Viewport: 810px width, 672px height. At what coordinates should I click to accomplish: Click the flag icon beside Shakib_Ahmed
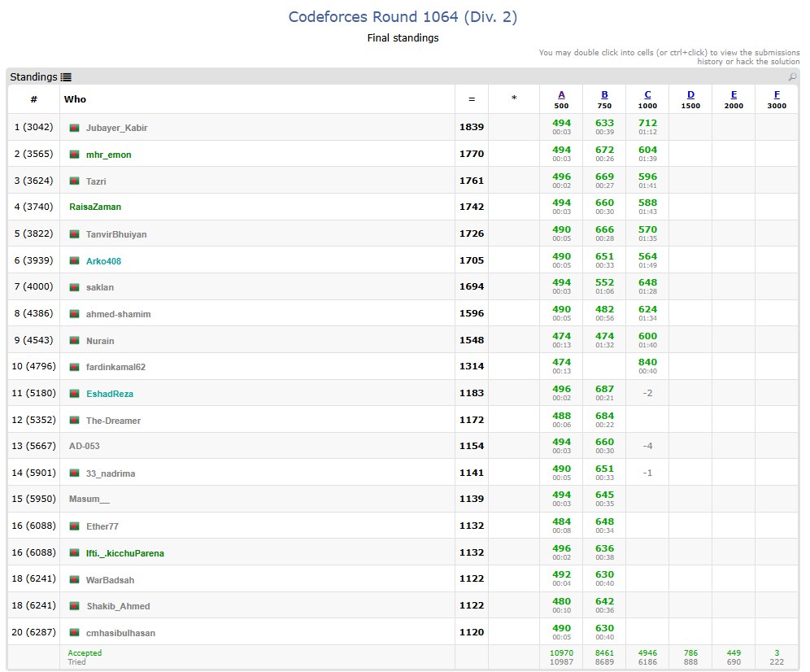tap(74, 606)
